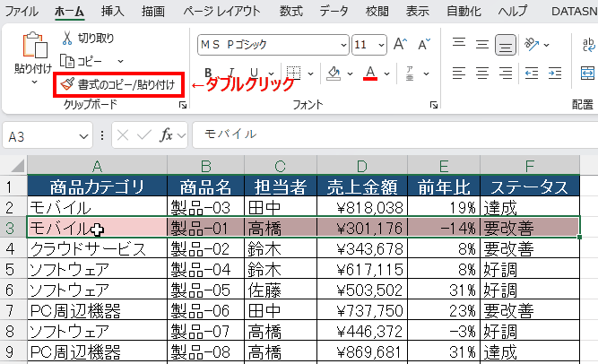Open the Clipboard group dialog launcher
598x364 pixels.
(183, 105)
